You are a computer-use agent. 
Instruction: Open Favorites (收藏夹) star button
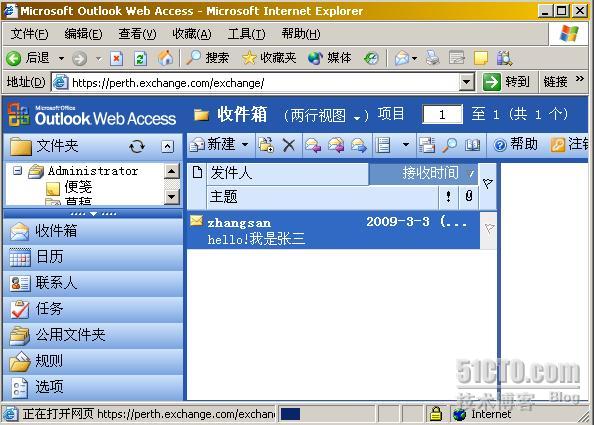(269, 58)
